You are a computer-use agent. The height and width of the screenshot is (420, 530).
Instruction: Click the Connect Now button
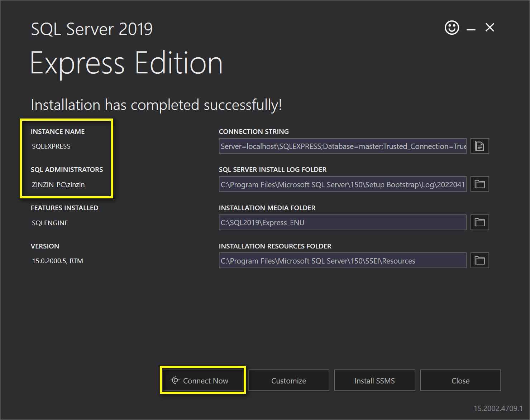pyautogui.click(x=203, y=380)
